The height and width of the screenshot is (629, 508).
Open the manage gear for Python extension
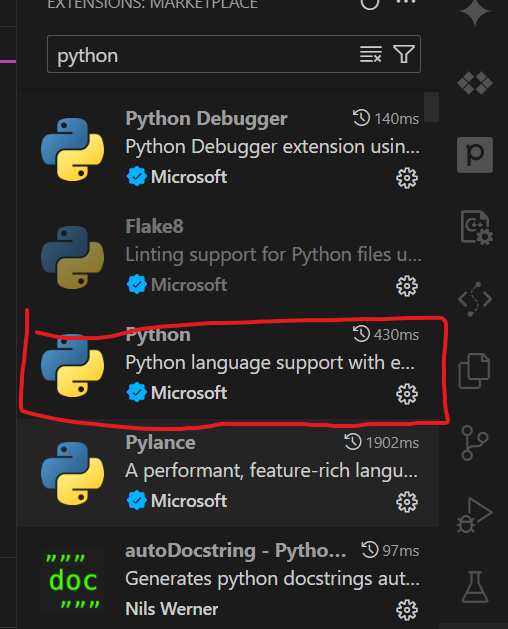[407, 394]
